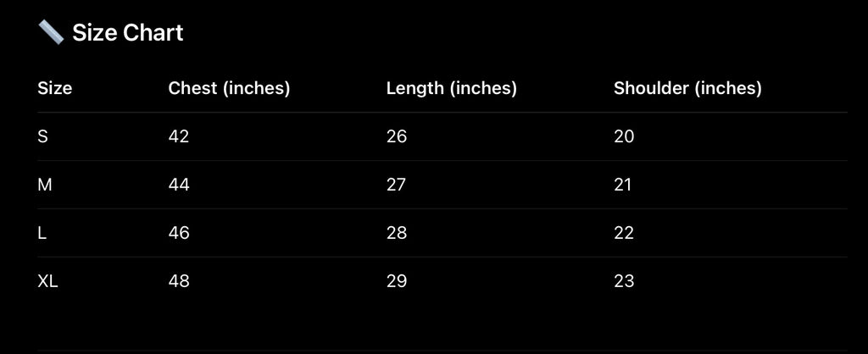Click the ruler icon beside Size Chart
The width and height of the screenshot is (868, 354).
coord(51,33)
